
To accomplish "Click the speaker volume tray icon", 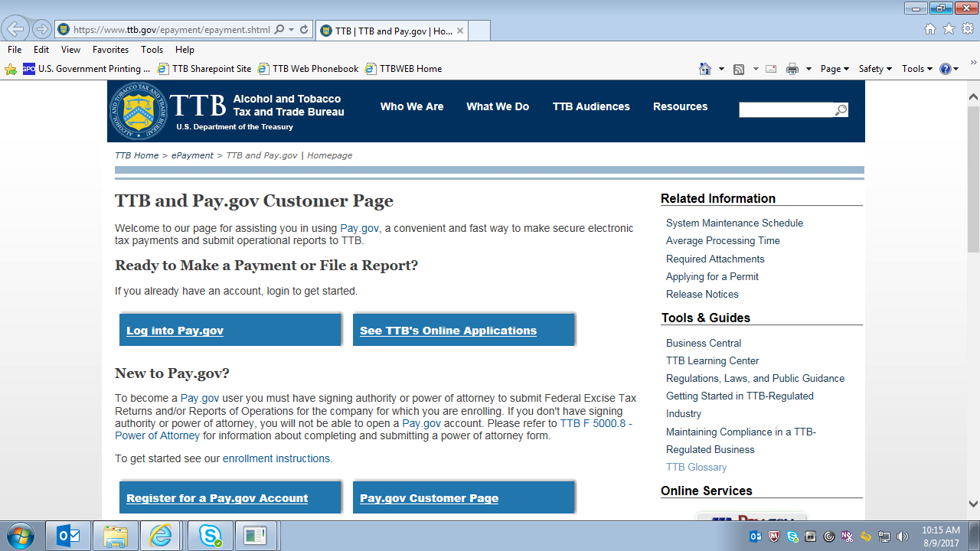I will click(x=903, y=536).
